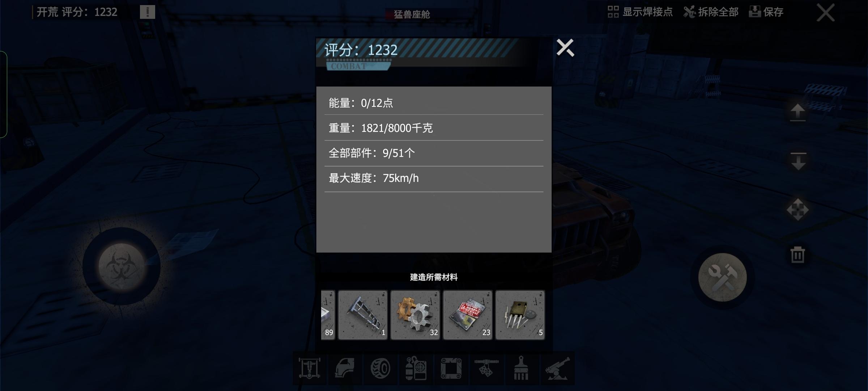Select the gas tank and modules category
868x391 pixels.
click(x=416, y=369)
